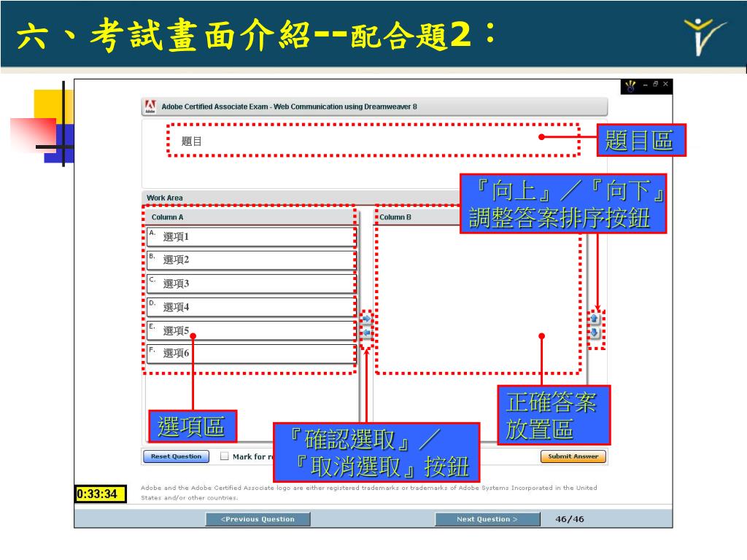Go to the Next Question
This screenshot has height=560, width=747.
[x=487, y=519]
